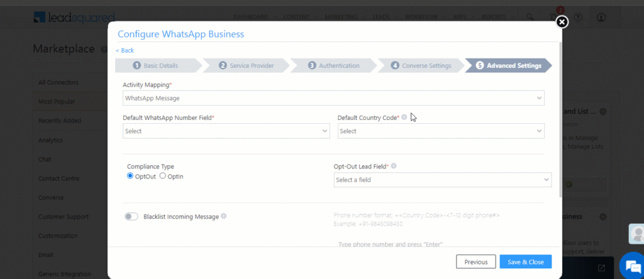Image resolution: width=644 pixels, height=279 pixels.
Task: Open the Opt-Out Lead Field dropdown
Action: pyautogui.click(x=443, y=180)
